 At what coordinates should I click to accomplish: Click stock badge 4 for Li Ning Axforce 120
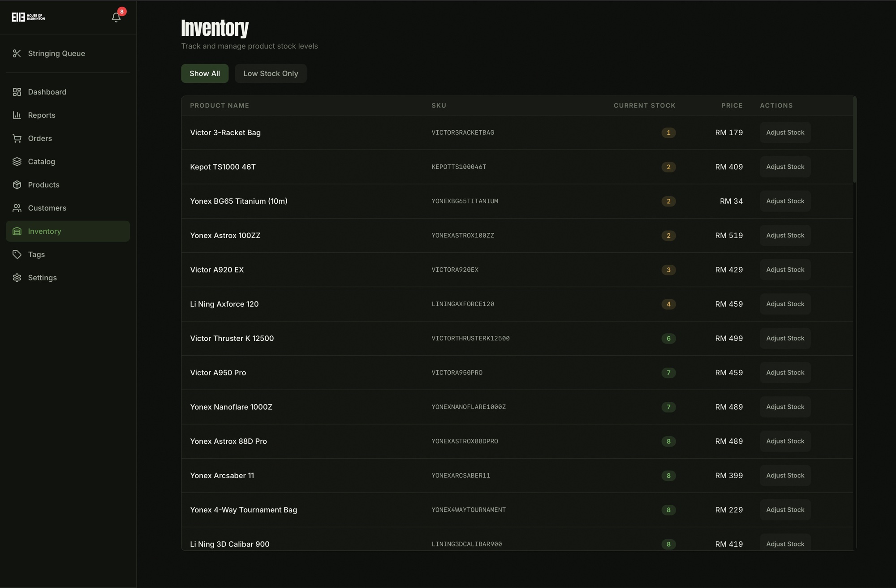pos(668,304)
